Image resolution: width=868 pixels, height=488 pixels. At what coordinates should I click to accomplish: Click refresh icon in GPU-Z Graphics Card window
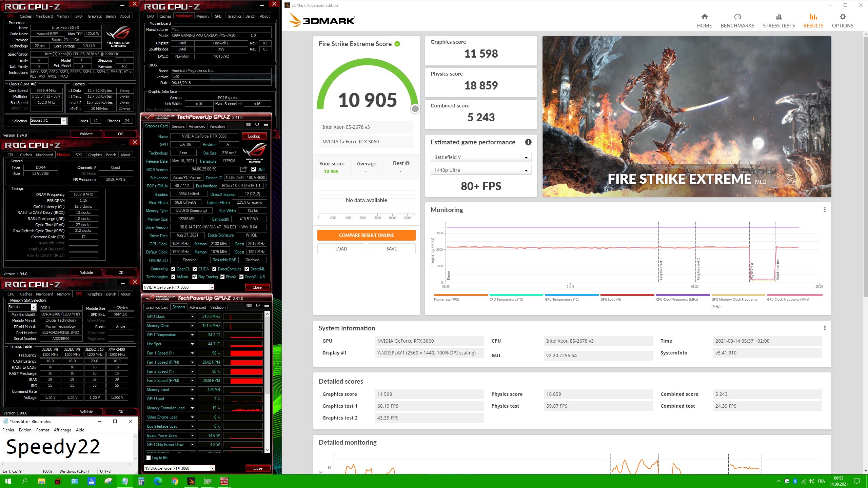[257, 124]
